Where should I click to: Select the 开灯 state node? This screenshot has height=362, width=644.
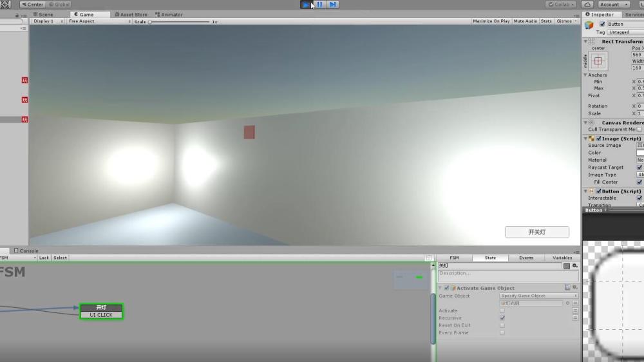pos(101,307)
